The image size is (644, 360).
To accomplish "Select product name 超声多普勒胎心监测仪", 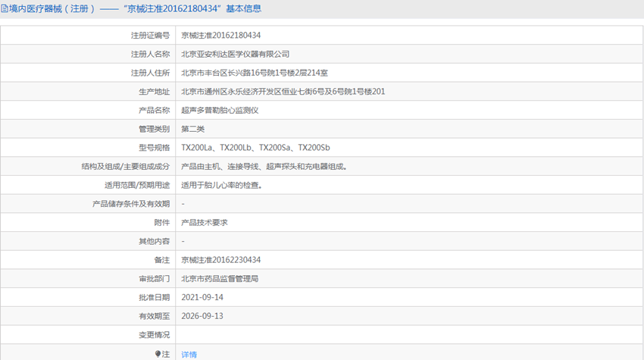I will [220, 110].
